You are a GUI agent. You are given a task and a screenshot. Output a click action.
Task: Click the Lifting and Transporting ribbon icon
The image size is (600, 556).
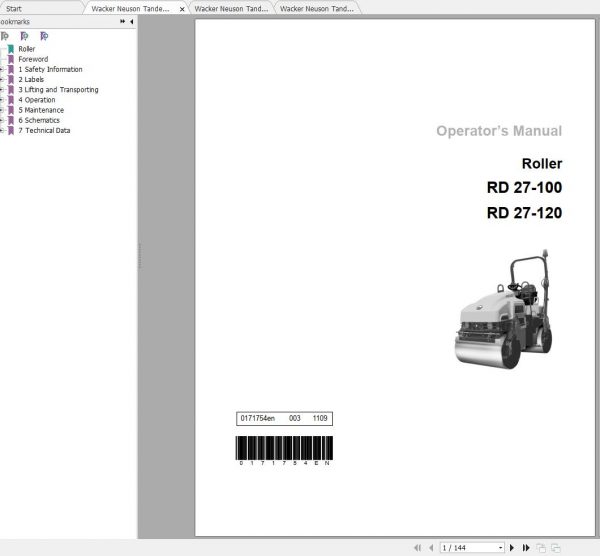11,90
